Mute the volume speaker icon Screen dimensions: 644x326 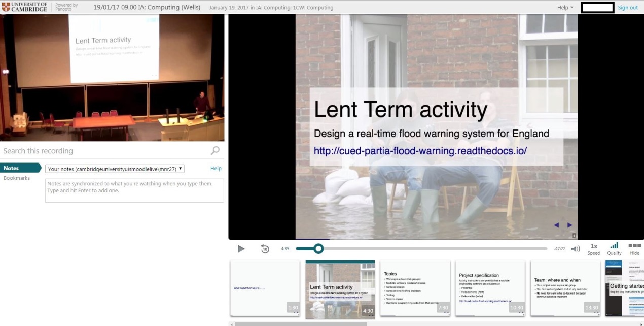click(575, 249)
